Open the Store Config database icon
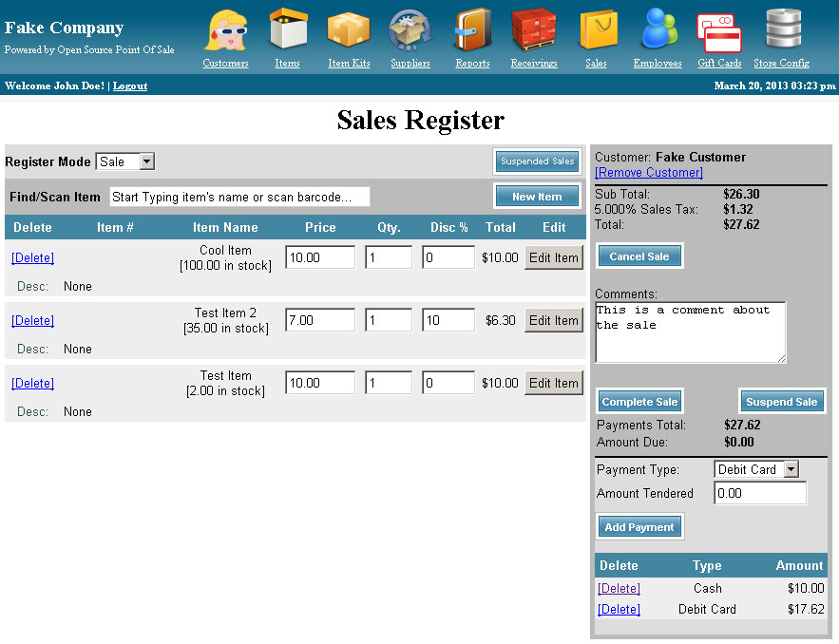 [782, 28]
